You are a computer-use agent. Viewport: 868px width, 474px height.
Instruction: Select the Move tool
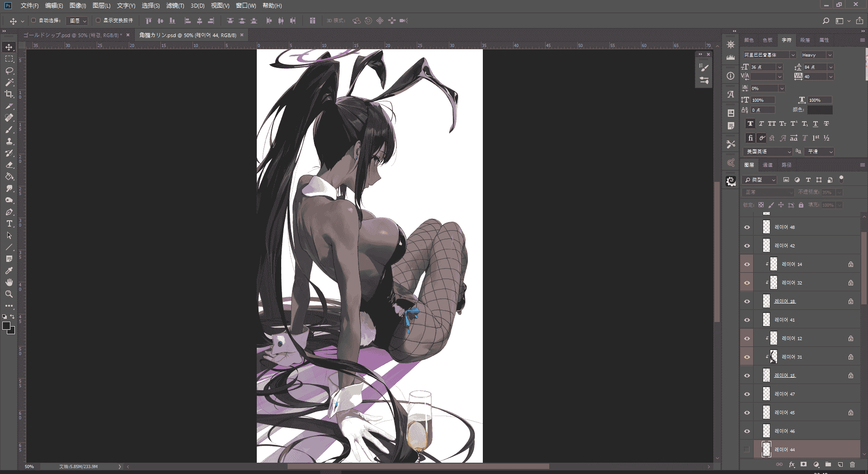9,47
